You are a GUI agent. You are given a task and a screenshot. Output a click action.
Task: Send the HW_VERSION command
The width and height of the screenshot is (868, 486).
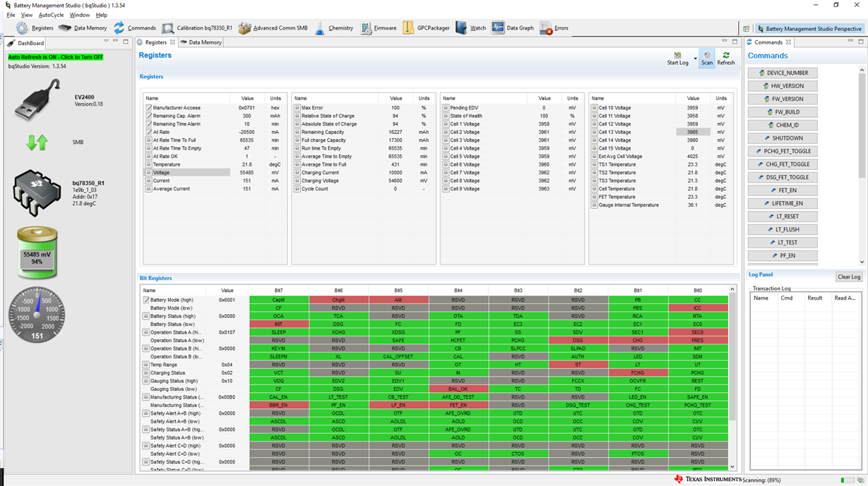pos(783,86)
